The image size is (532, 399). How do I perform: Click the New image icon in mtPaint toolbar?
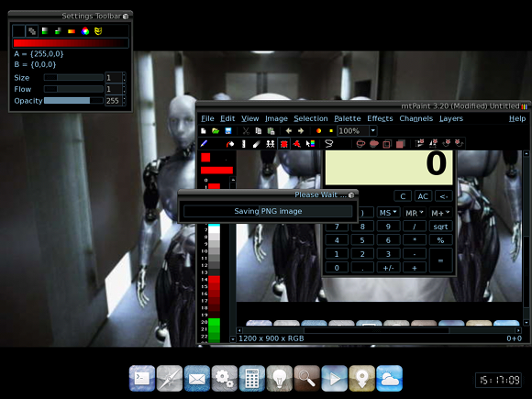click(x=204, y=131)
